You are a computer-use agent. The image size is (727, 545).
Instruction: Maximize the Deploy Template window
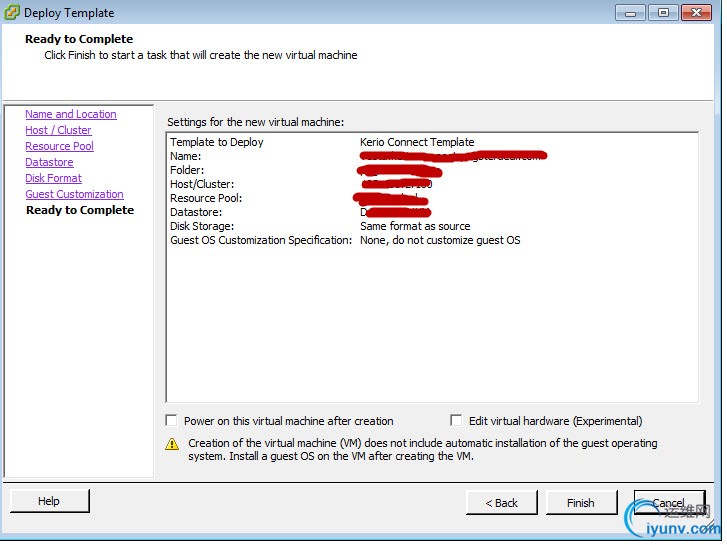[x=663, y=13]
